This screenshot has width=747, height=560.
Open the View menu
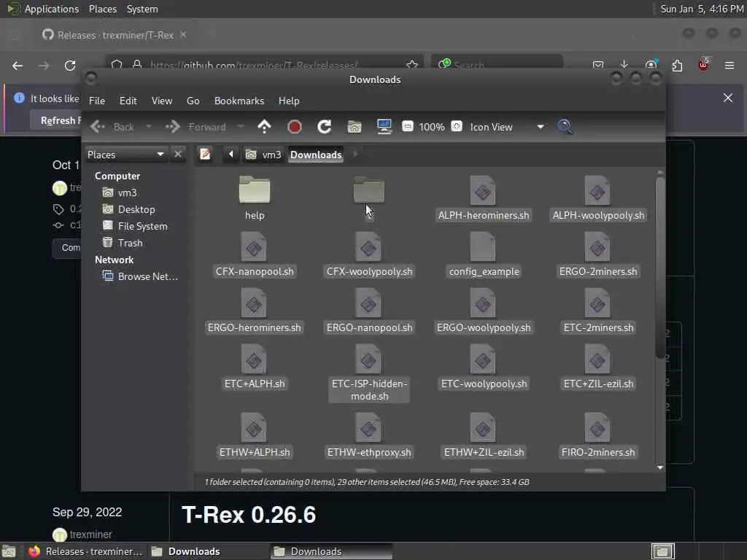[x=162, y=101]
